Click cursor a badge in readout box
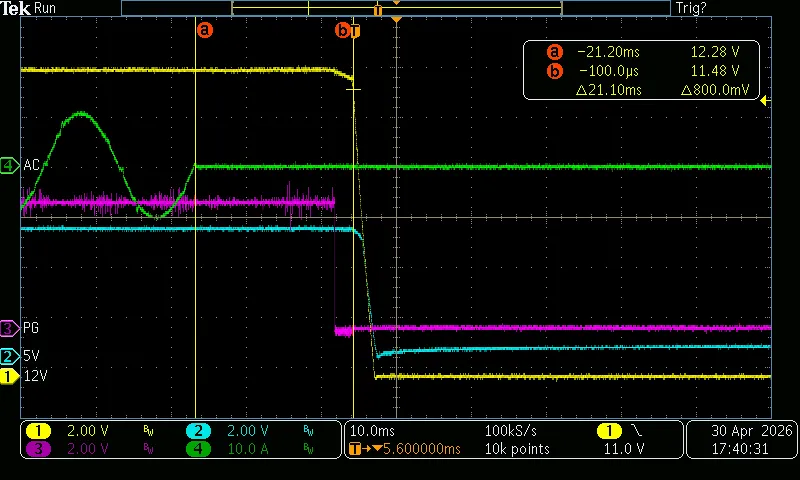 click(555, 52)
